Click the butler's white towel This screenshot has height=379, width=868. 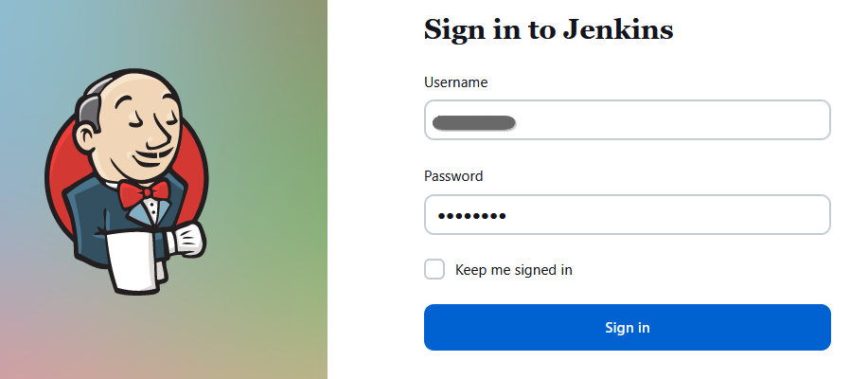pyautogui.click(x=135, y=260)
